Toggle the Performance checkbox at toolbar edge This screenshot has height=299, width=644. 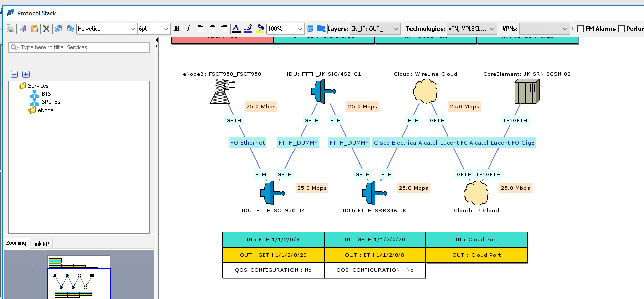tap(621, 29)
